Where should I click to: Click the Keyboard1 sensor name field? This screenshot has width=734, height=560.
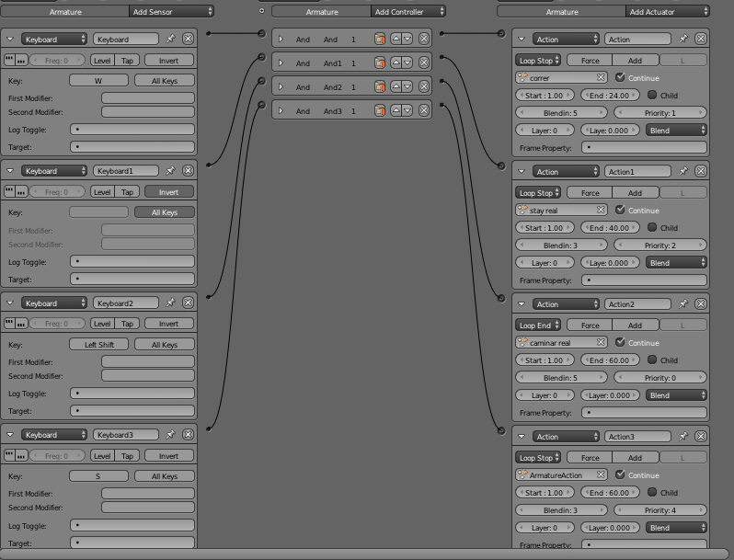pos(125,171)
